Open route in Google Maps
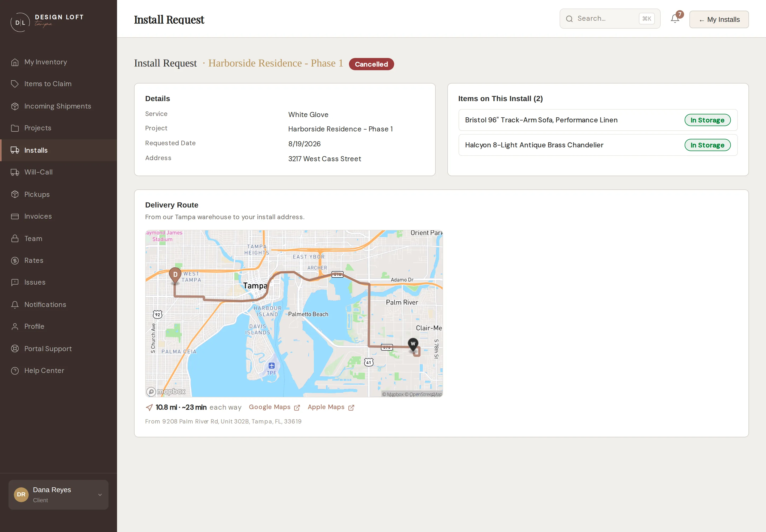Image resolution: width=766 pixels, height=532 pixels. (x=274, y=407)
